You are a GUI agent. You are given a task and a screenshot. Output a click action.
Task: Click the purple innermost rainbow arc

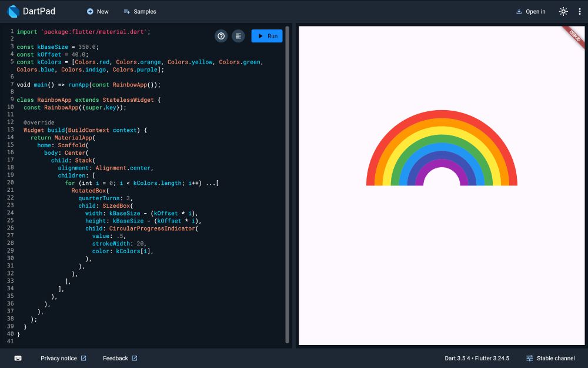pyautogui.click(x=442, y=163)
